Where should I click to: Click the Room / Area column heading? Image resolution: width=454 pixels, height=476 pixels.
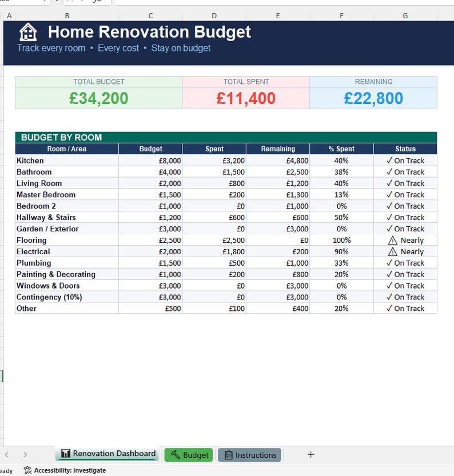pyautogui.click(x=67, y=149)
